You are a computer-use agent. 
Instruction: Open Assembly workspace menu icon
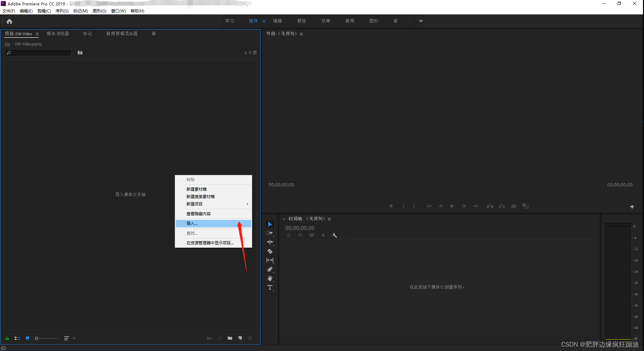(264, 21)
